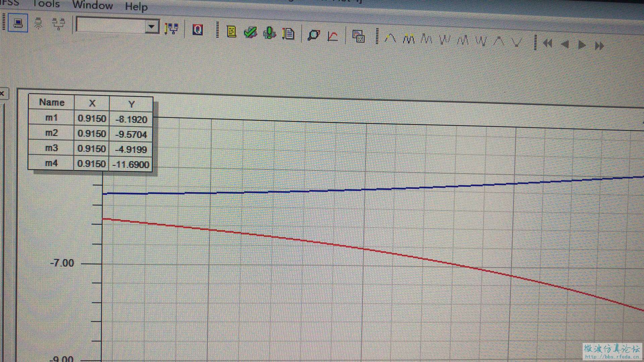The height and width of the screenshot is (362, 644).
Task: Click the greyed V-shaped minimum marker icon
Action: click(517, 43)
